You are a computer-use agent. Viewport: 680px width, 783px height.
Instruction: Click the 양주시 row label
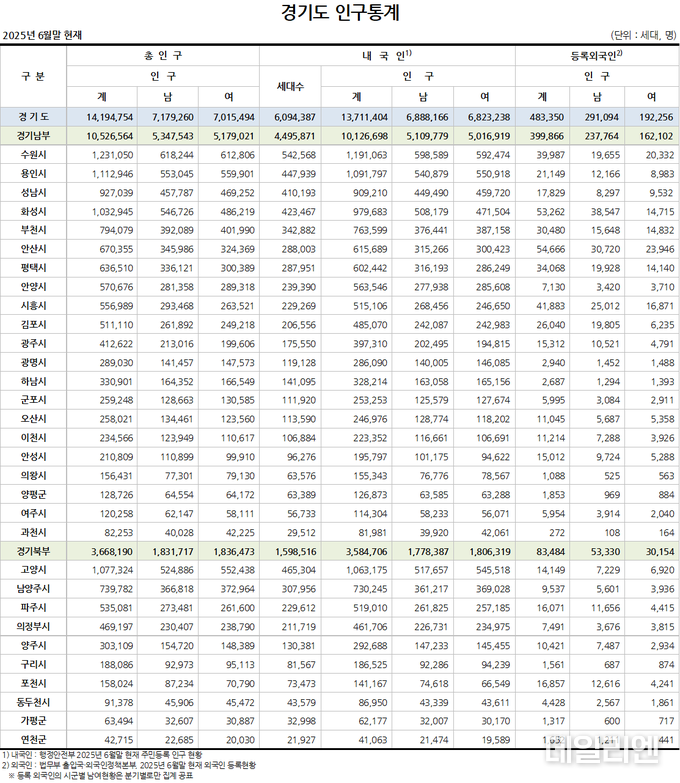point(33,645)
